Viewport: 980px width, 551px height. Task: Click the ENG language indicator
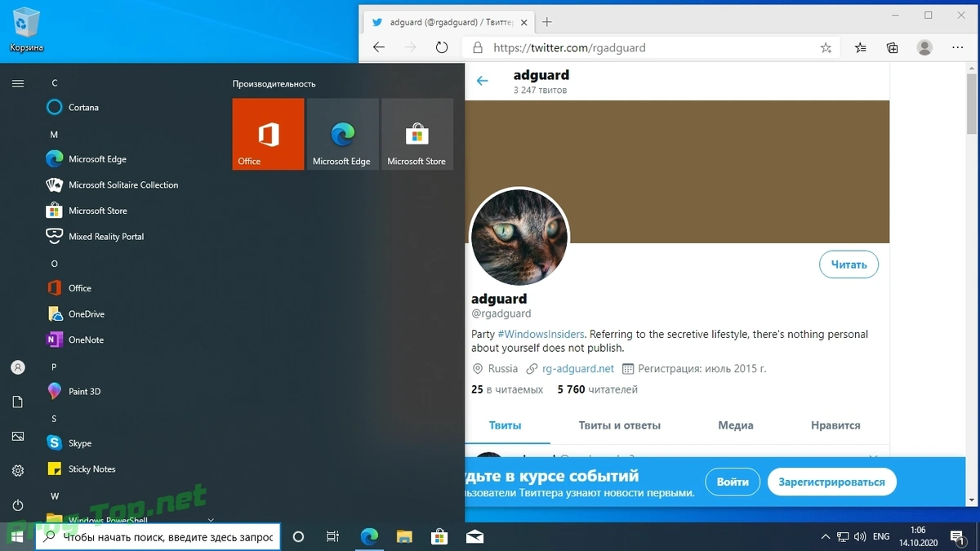pyautogui.click(x=881, y=537)
